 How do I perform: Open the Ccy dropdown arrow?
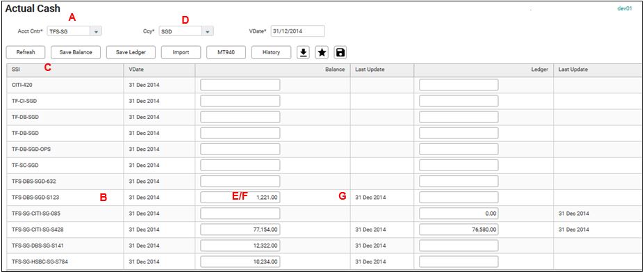pos(208,31)
